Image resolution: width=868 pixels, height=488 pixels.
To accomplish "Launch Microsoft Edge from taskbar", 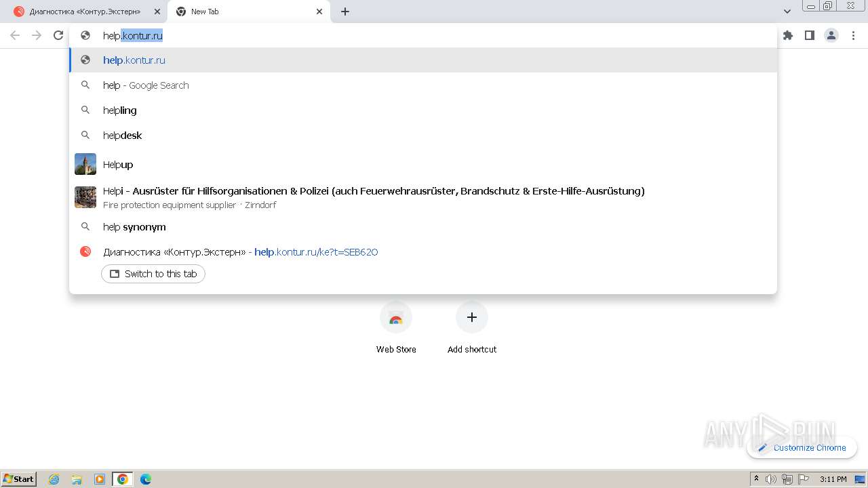I will pyautogui.click(x=146, y=479).
